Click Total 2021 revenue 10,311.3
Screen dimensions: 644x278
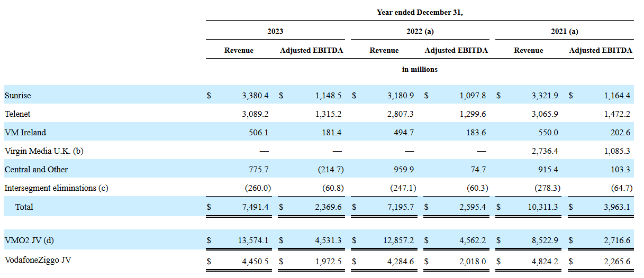543,207
